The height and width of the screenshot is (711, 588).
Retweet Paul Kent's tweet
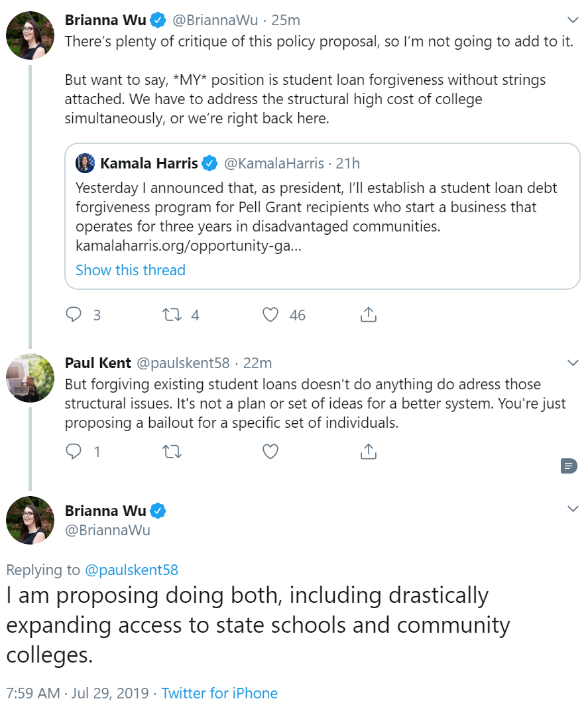[x=172, y=452]
